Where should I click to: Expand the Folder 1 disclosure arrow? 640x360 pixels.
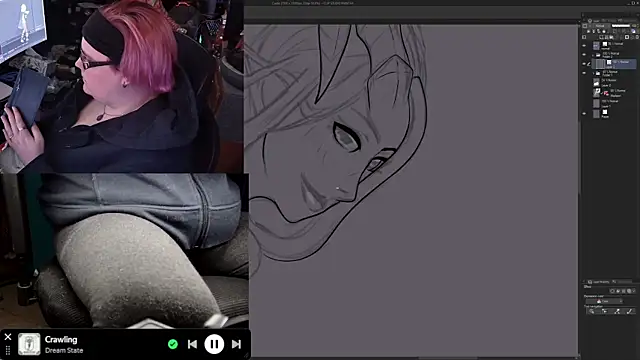coord(593,73)
